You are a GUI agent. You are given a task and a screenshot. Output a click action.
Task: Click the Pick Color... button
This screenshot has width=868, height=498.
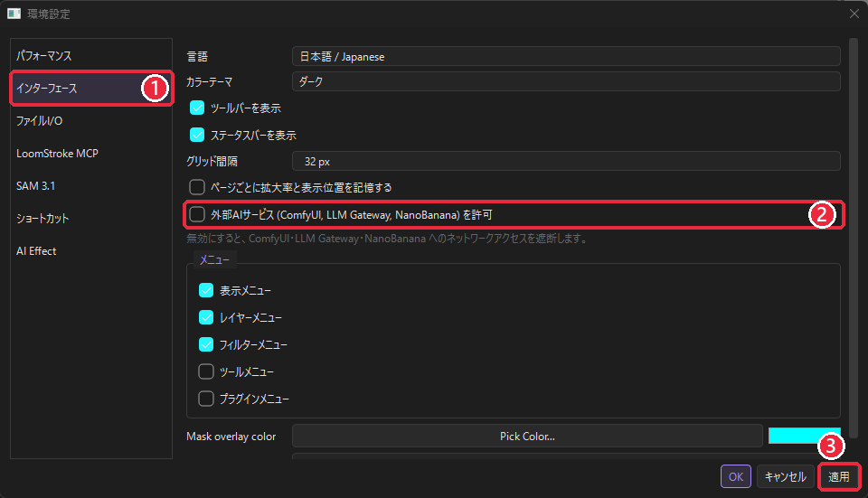tap(527, 436)
